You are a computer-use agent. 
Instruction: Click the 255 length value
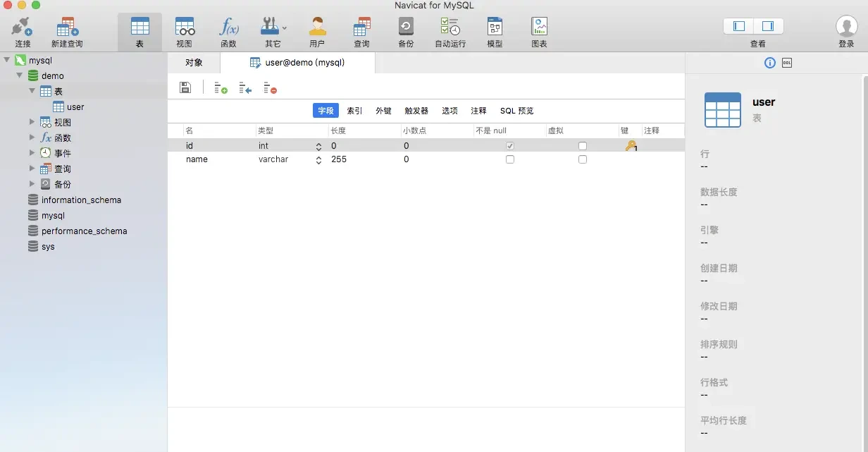click(339, 159)
